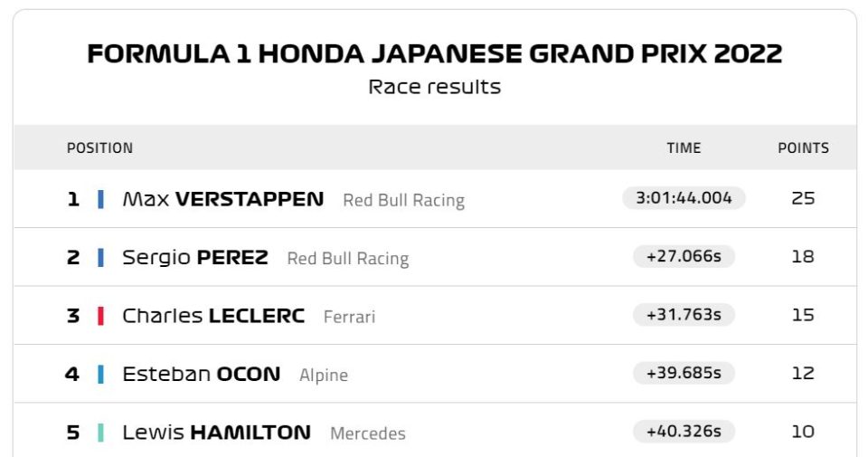Open Lewis Hamilton driver entry
The width and height of the screenshot is (868, 457).
[216, 432]
